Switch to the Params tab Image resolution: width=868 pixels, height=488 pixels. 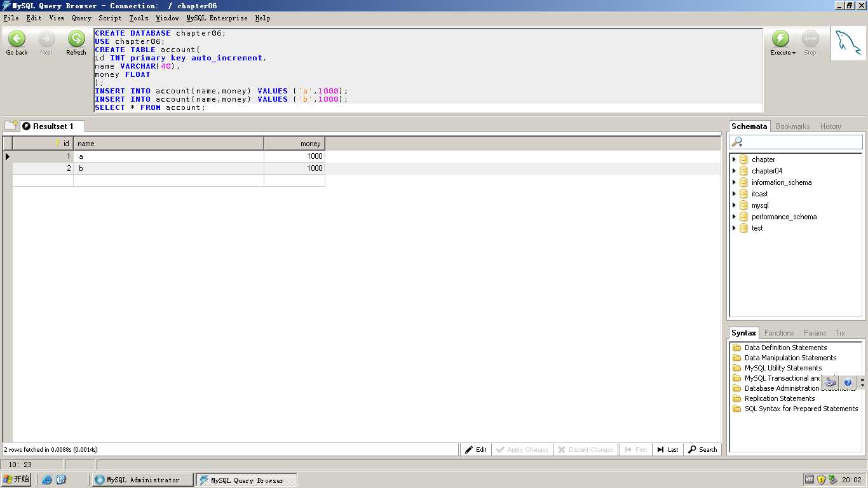pyautogui.click(x=815, y=333)
